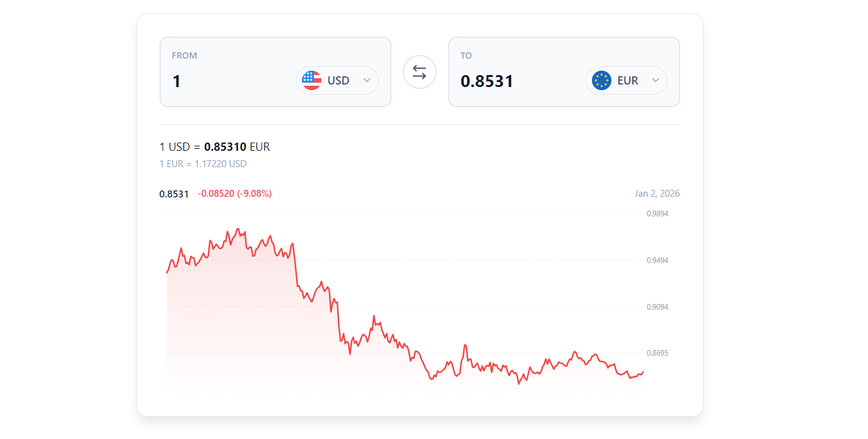
Task: Open the EUR currency selector
Action: point(627,81)
